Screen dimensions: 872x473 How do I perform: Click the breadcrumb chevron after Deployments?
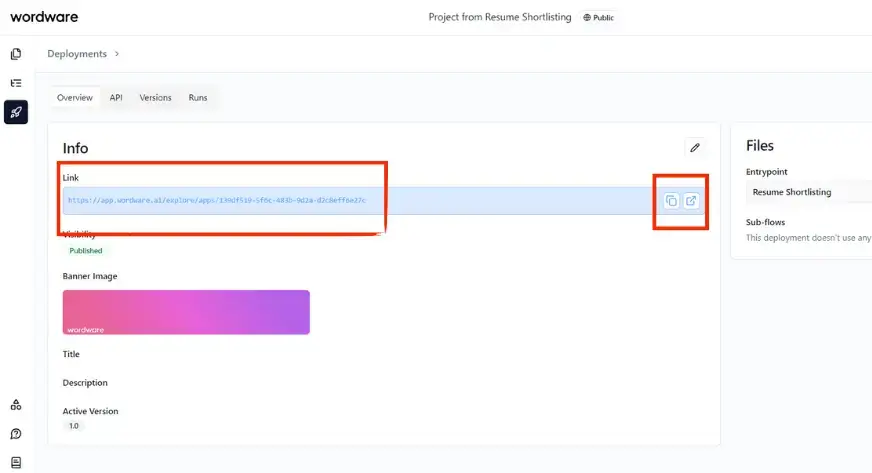click(117, 54)
